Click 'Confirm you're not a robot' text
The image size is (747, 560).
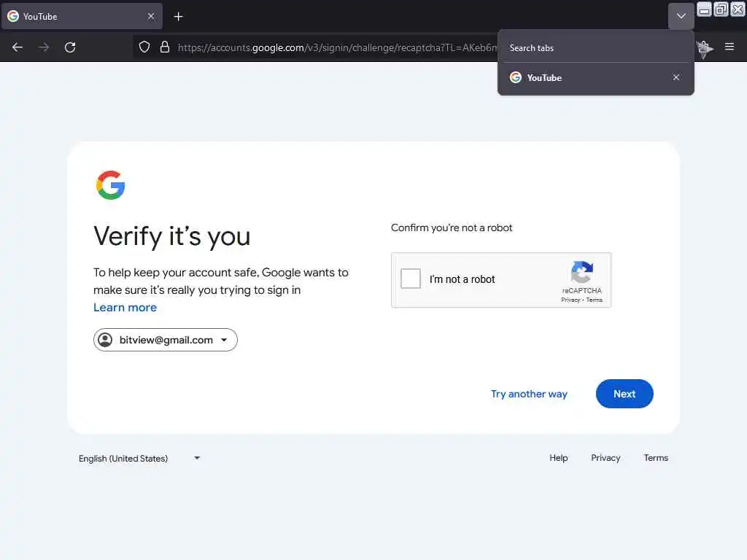pyautogui.click(x=452, y=227)
